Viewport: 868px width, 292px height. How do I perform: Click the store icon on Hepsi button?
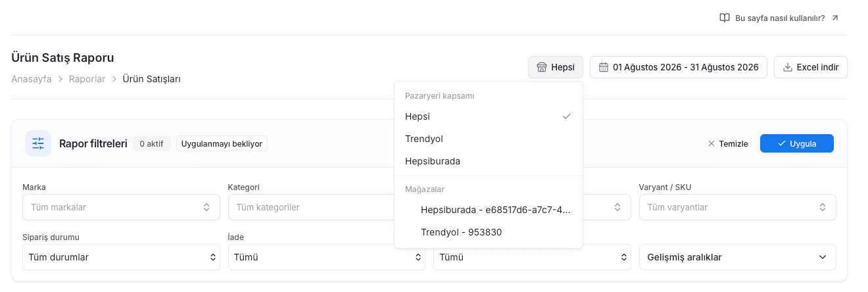tap(542, 67)
